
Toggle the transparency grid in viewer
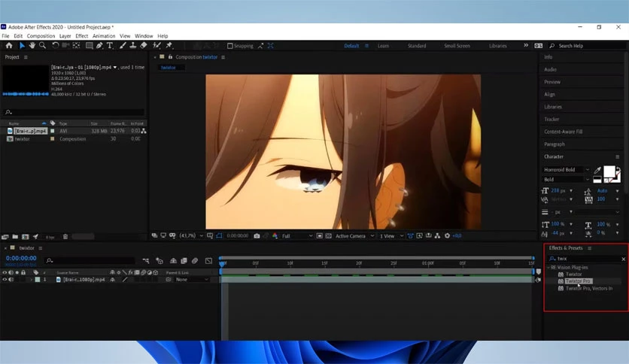pos(329,235)
